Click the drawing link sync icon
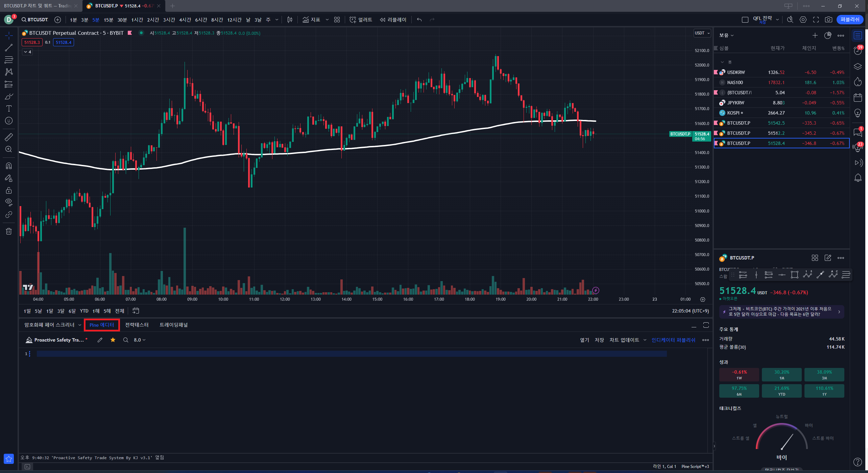Image resolution: width=868 pixels, height=473 pixels. (x=9, y=215)
